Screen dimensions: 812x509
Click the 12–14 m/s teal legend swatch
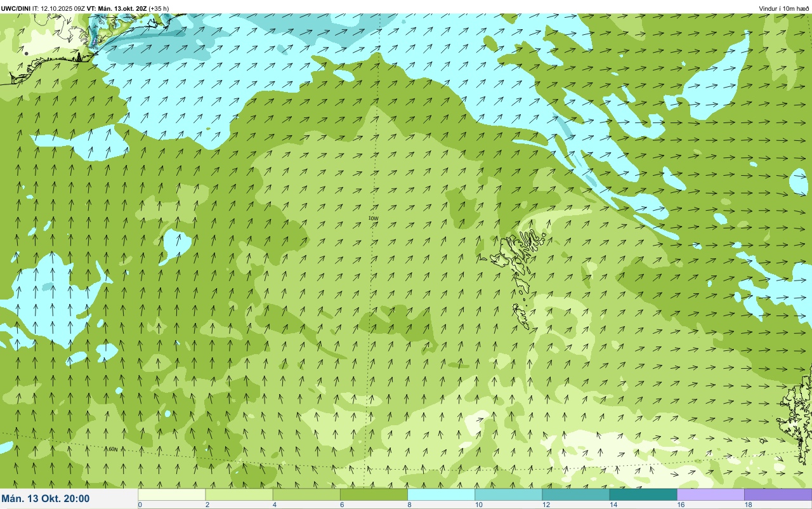(575, 494)
